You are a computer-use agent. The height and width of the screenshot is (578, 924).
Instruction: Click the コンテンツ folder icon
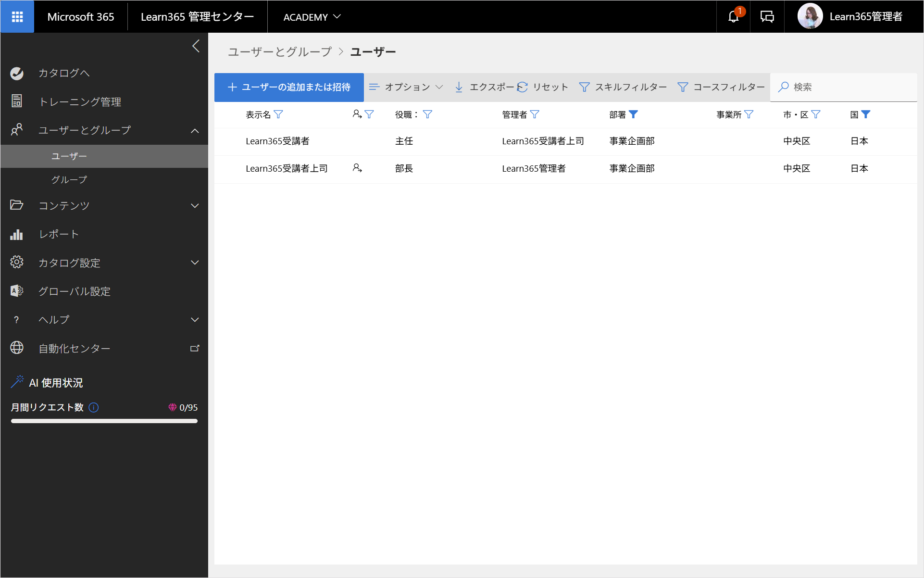(x=17, y=205)
